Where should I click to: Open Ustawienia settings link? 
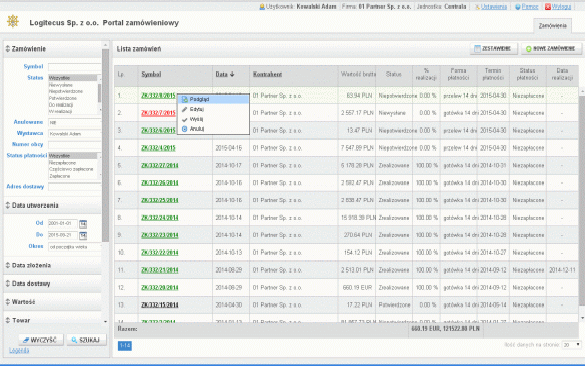[x=494, y=7]
